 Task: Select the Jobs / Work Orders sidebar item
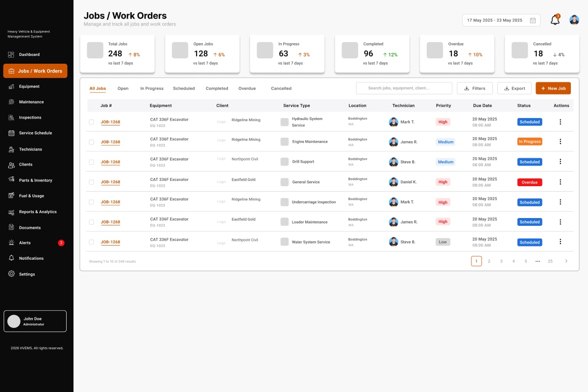pyautogui.click(x=35, y=71)
